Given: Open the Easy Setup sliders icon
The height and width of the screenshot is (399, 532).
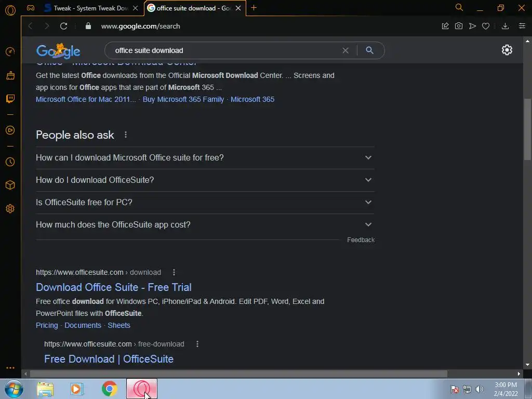Looking at the screenshot, I should 522,26.
